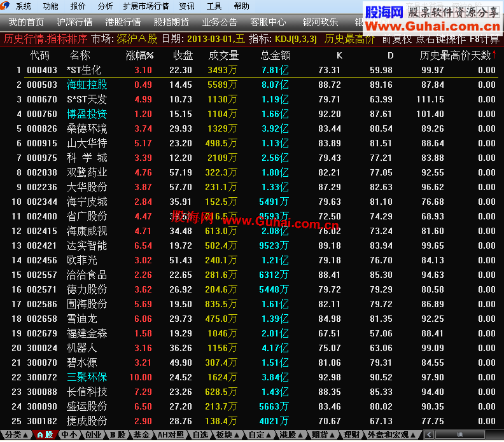Select the yellow 历史最高价 sort option in header
The width and height of the screenshot is (504, 442).
[x=349, y=39]
